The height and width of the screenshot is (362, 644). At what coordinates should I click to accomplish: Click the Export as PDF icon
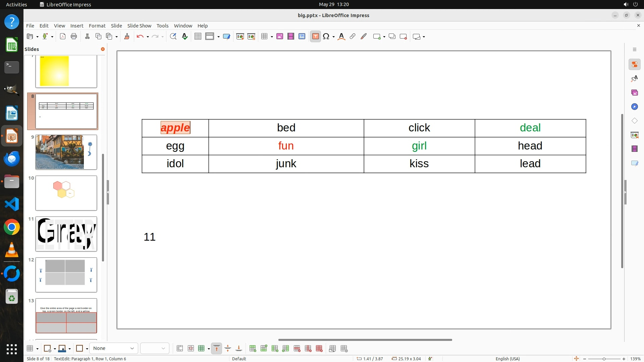point(63,37)
